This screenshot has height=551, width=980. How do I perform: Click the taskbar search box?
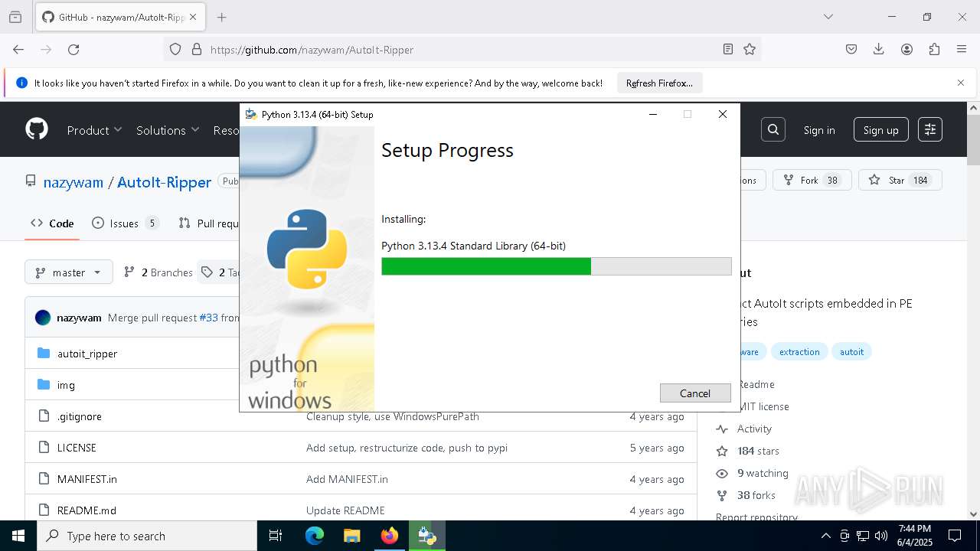click(x=147, y=536)
